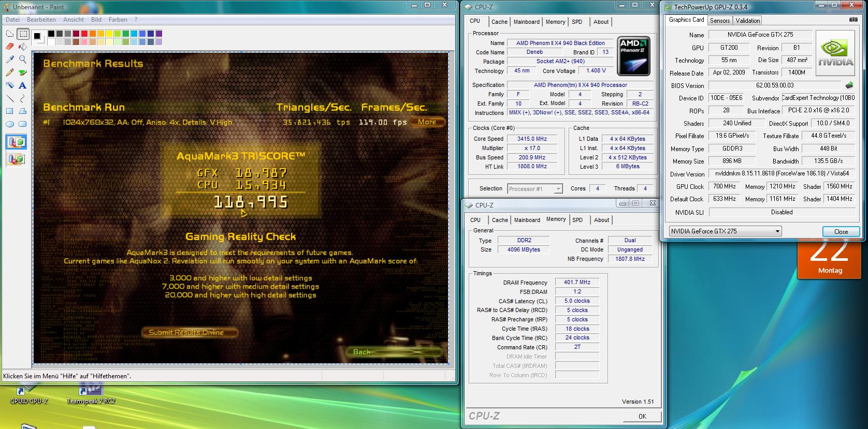The width and height of the screenshot is (868, 429).
Task: Select the straight Line tool
Action: click(10, 98)
